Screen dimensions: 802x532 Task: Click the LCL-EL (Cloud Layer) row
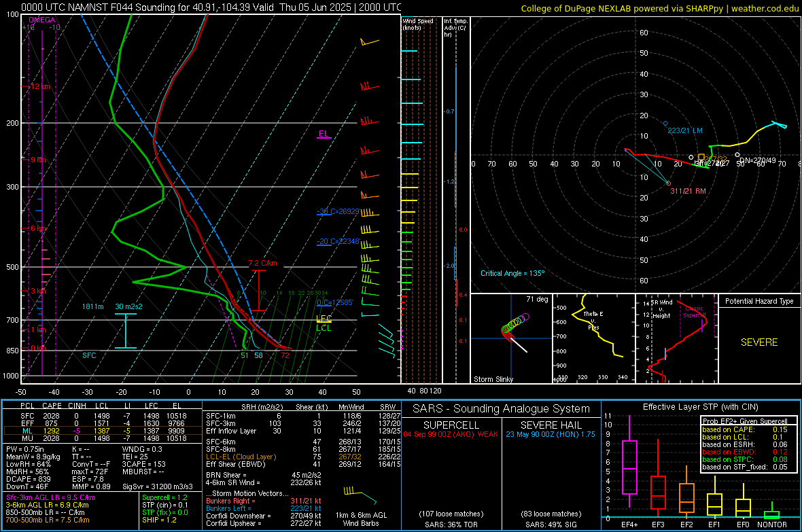(303, 457)
